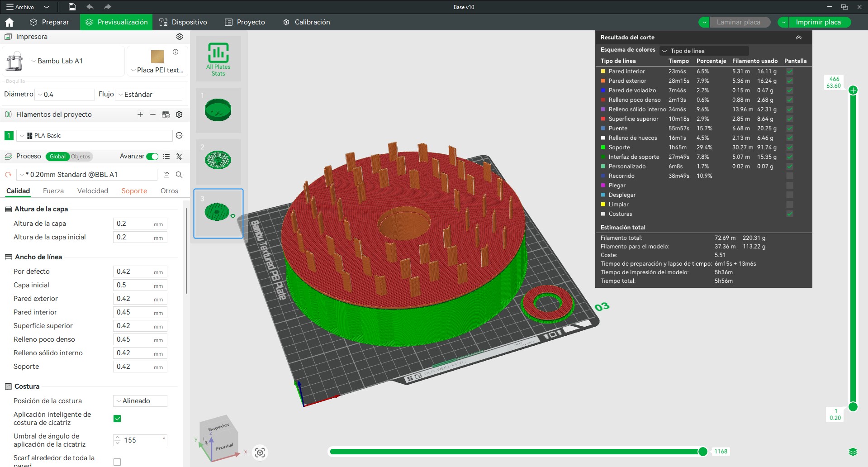This screenshot has width=868, height=467.
Task: Open the Velocidad settings tab
Action: pyautogui.click(x=93, y=191)
